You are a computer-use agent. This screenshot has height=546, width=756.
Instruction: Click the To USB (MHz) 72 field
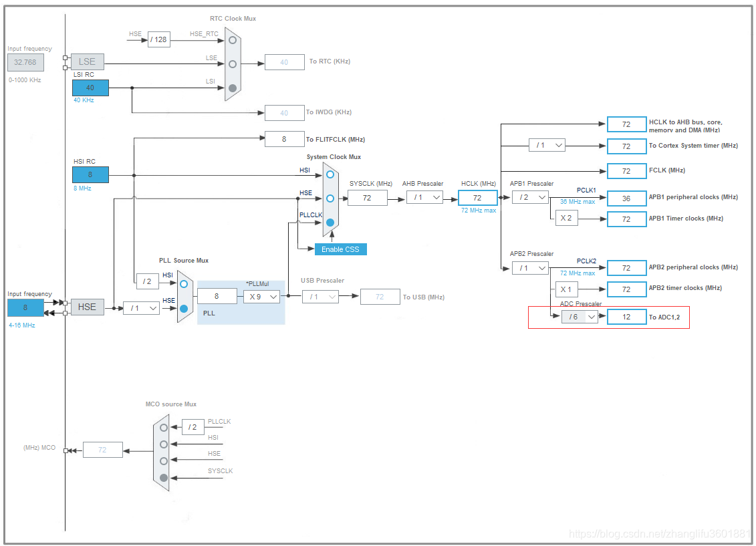[x=380, y=296]
